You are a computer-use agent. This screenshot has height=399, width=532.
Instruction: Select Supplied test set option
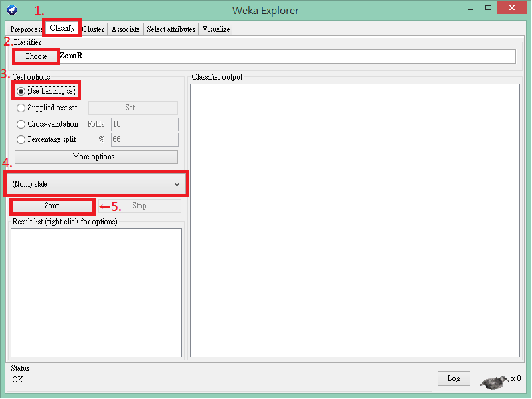point(46,108)
